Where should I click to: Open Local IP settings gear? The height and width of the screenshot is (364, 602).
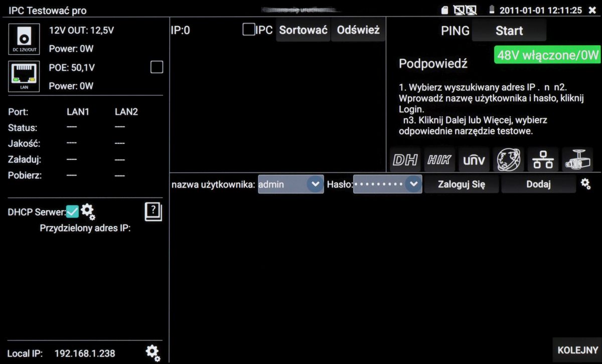point(153,353)
